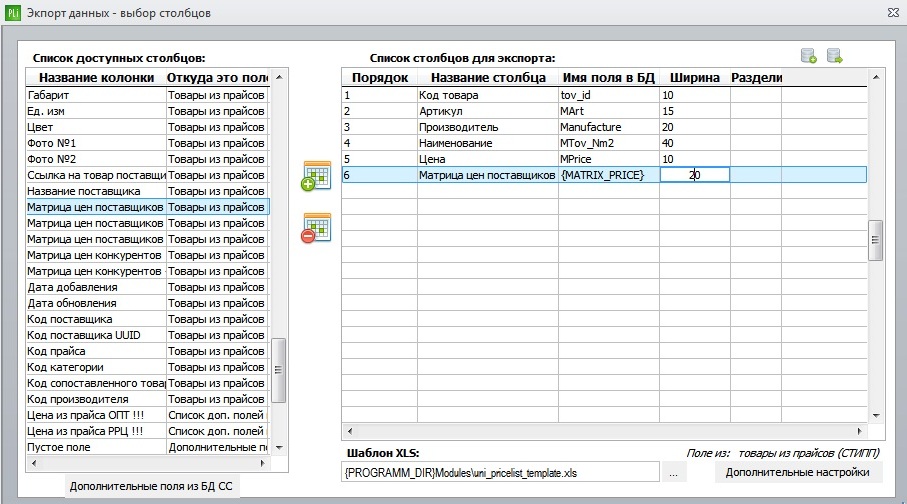This screenshot has width=907, height=504.
Task: Open Дополнительные поля из БД СС
Action: (x=151, y=486)
